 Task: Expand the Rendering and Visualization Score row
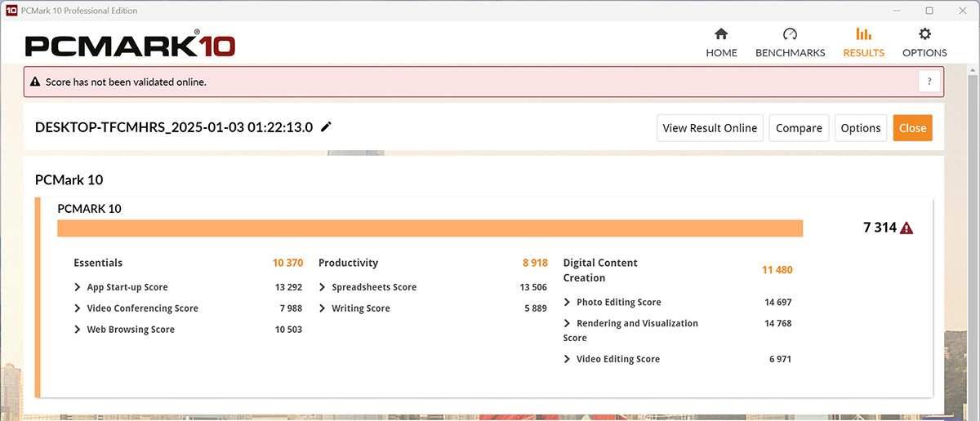click(567, 323)
